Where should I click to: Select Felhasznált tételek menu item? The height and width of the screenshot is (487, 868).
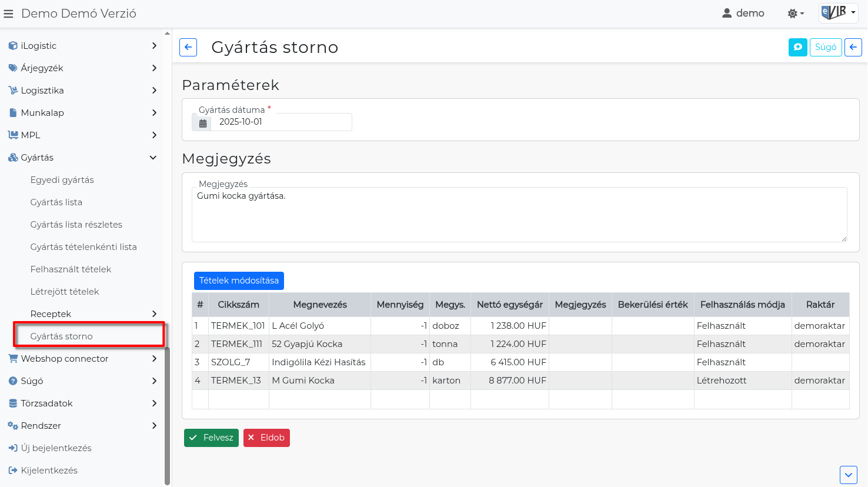point(71,269)
